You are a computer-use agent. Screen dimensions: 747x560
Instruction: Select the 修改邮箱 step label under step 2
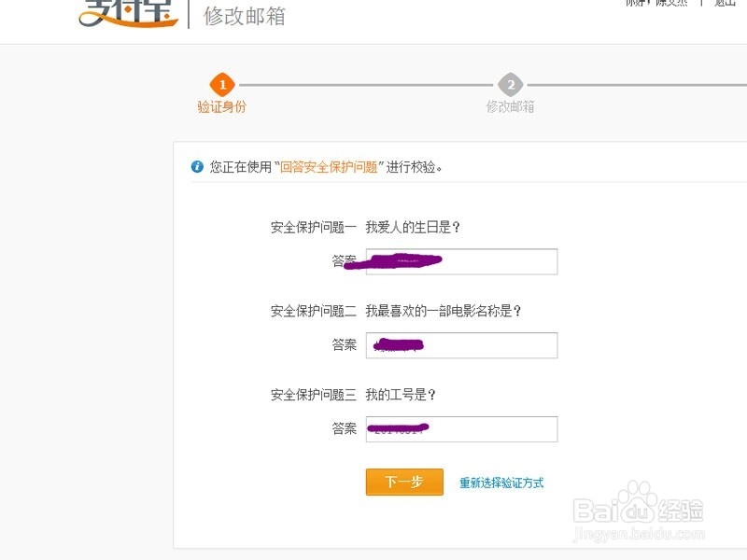(x=510, y=106)
